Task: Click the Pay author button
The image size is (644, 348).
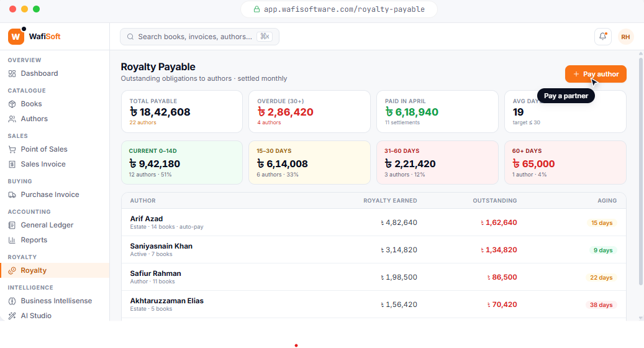Action: pyautogui.click(x=596, y=74)
